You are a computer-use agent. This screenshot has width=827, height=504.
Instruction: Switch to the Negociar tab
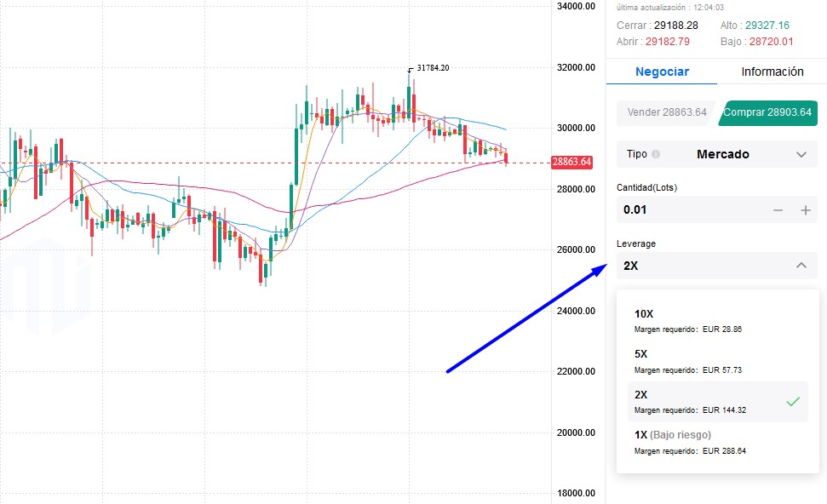point(662,72)
